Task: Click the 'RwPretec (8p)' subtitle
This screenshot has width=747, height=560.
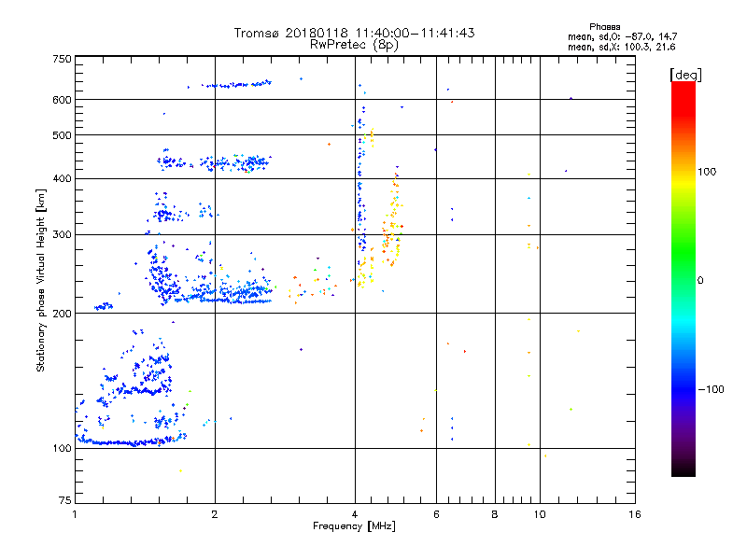Action: coord(354,45)
